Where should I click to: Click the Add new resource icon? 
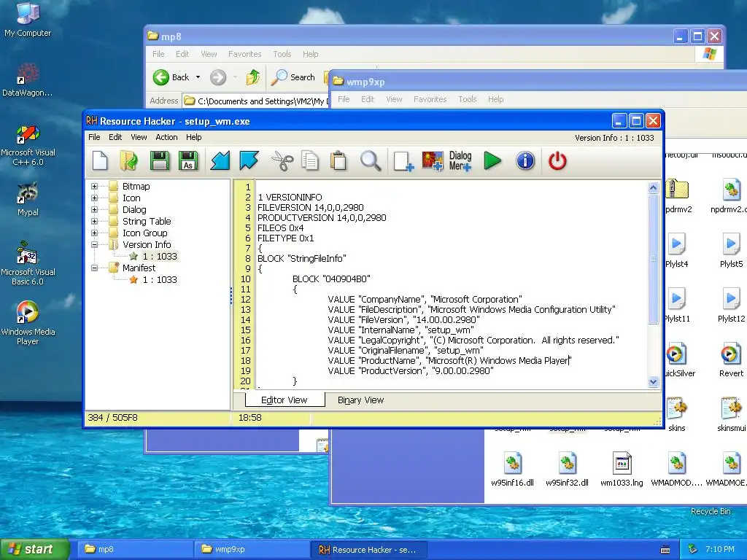click(403, 160)
